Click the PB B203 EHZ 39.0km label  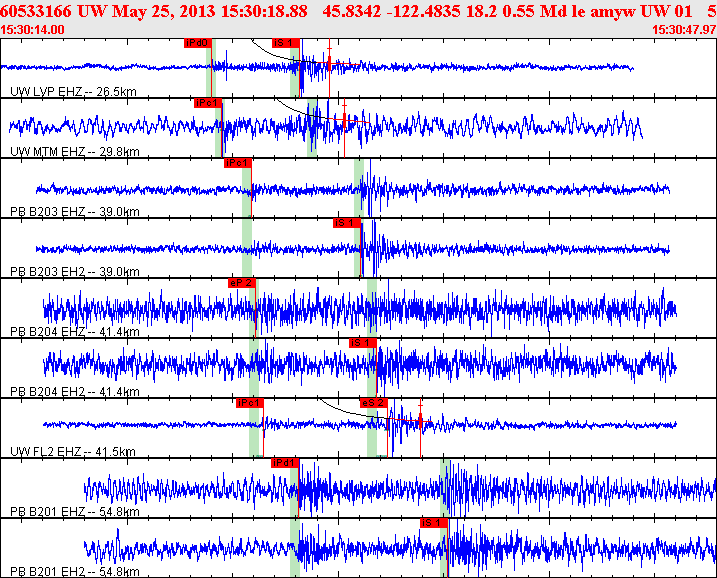coord(75,211)
